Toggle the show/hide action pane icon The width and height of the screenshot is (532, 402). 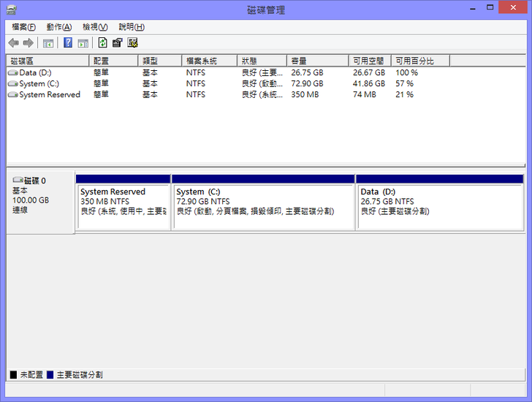[x=83, y=43]
